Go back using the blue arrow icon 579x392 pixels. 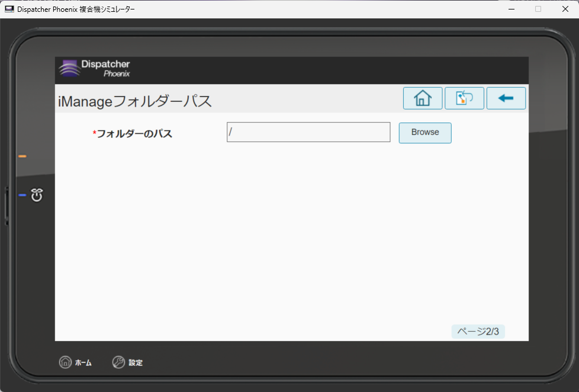pyautogui.click(x=506, y=98)
